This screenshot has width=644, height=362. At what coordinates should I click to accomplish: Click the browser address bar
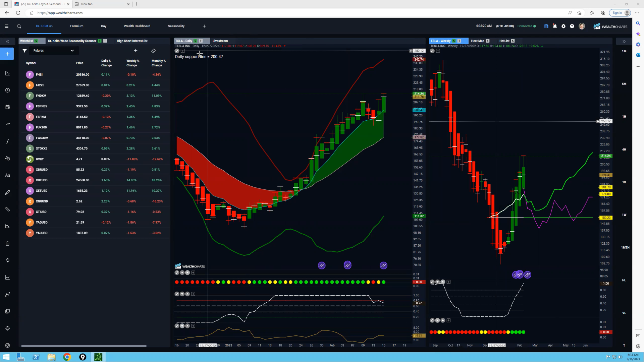(295, 13)
